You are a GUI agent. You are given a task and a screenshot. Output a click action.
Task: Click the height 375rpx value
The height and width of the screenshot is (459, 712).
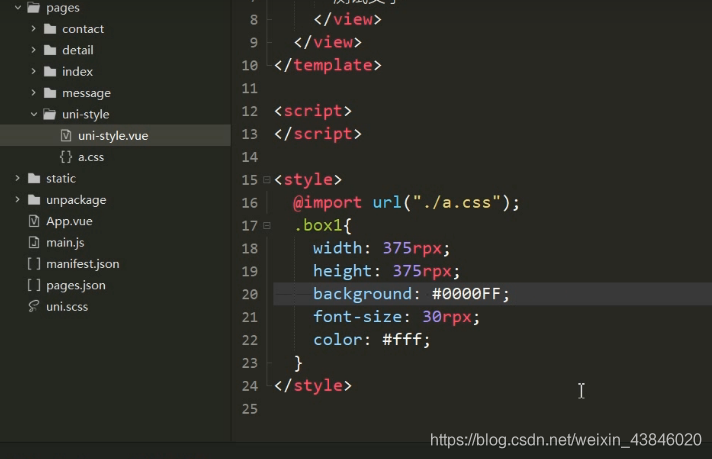pyautogui.click(x=422, y=271)
